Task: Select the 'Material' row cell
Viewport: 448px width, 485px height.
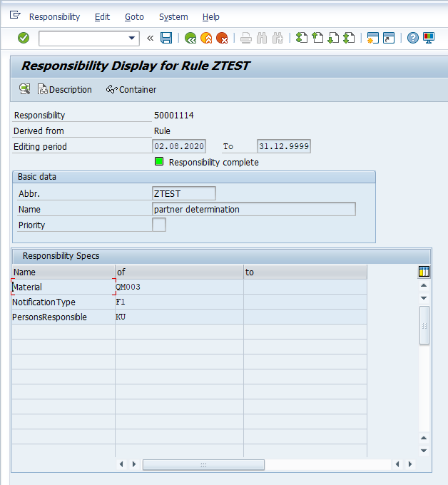Action: pos(63,287)
